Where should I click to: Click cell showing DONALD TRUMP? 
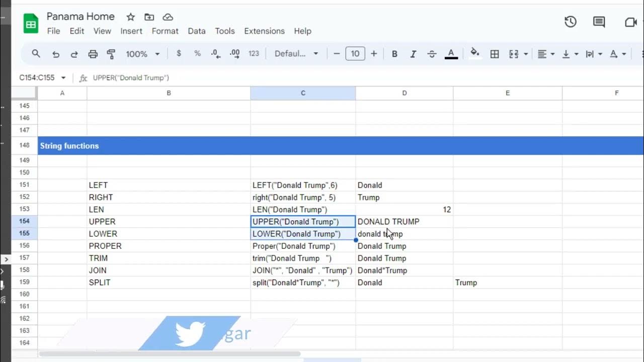click(x=405, y=221)
